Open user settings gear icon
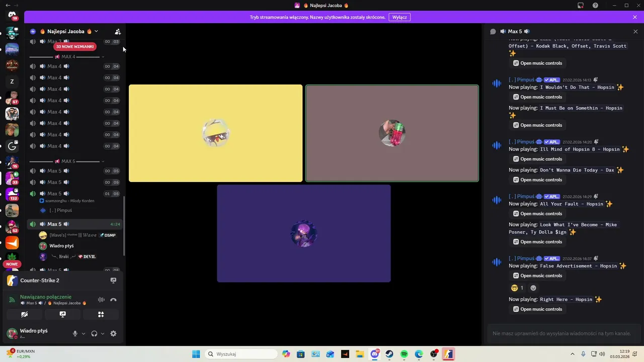Viewport: 644px width, 362px height. point(113,333)
